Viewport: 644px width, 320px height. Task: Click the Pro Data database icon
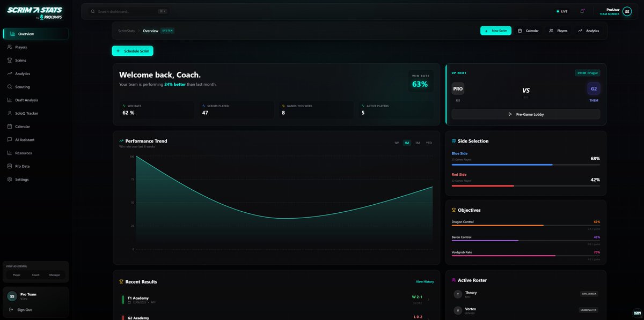10,166
